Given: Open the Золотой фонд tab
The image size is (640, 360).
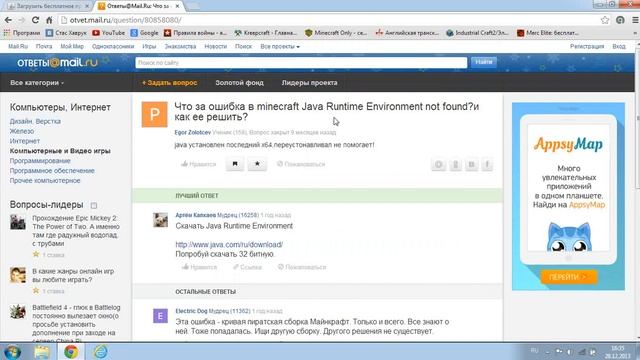Looking at the screenshot, I should pyautogui.click(x=240, y=83).
